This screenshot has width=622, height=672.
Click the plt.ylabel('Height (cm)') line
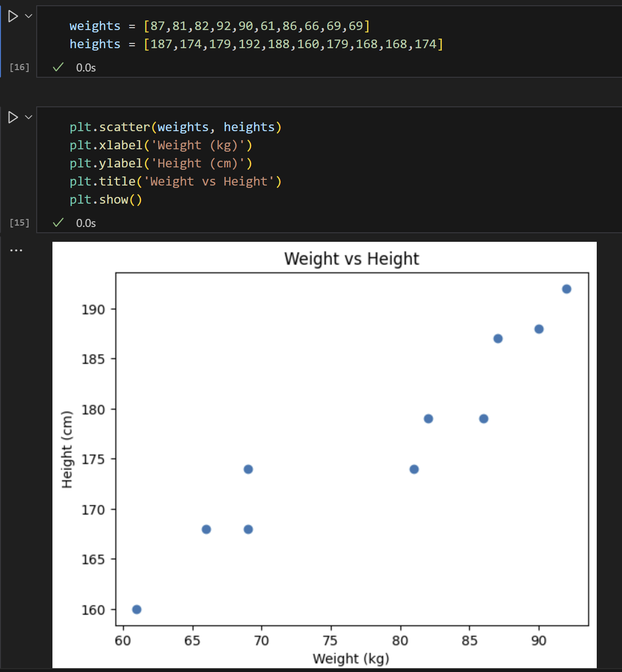[x=161, y=163]
